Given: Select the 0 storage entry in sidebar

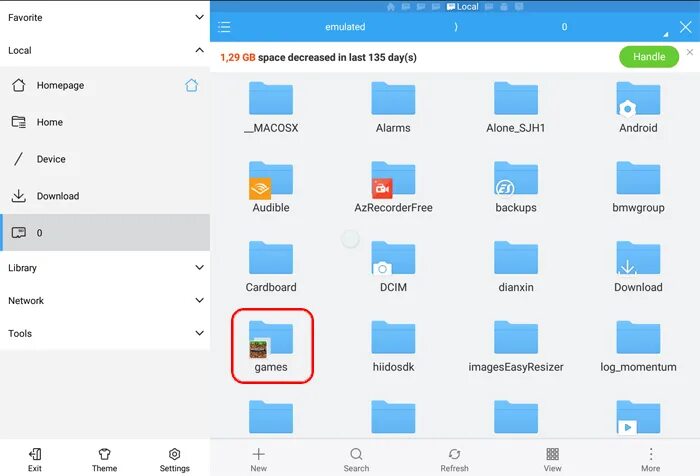Looking at the screenshot, I should (105, 232).
